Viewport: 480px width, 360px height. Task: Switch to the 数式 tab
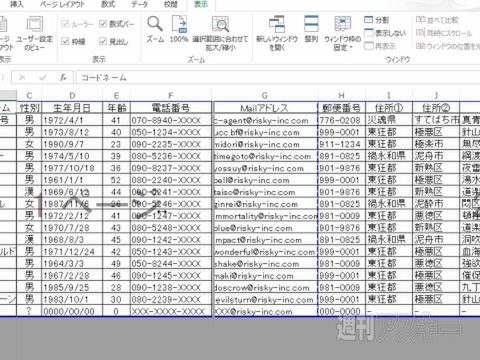coord(108,4)
